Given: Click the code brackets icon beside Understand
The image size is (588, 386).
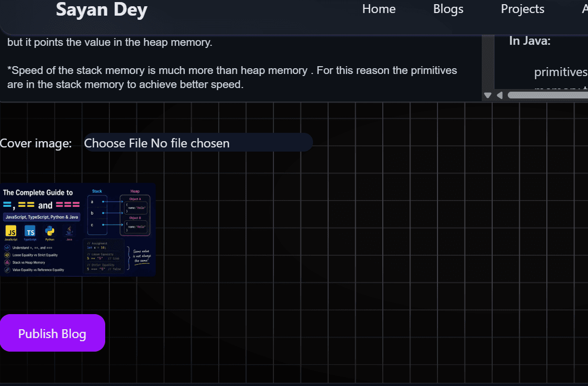Looking at the screenshot, I should [7, 247].
